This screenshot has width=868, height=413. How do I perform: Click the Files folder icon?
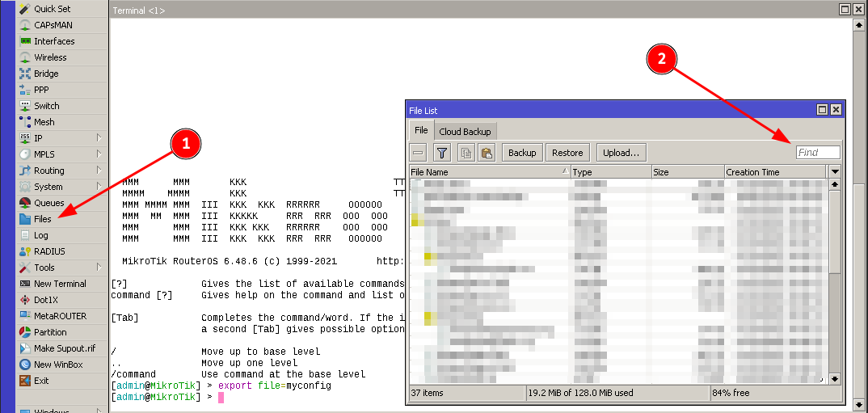[24, 219]
